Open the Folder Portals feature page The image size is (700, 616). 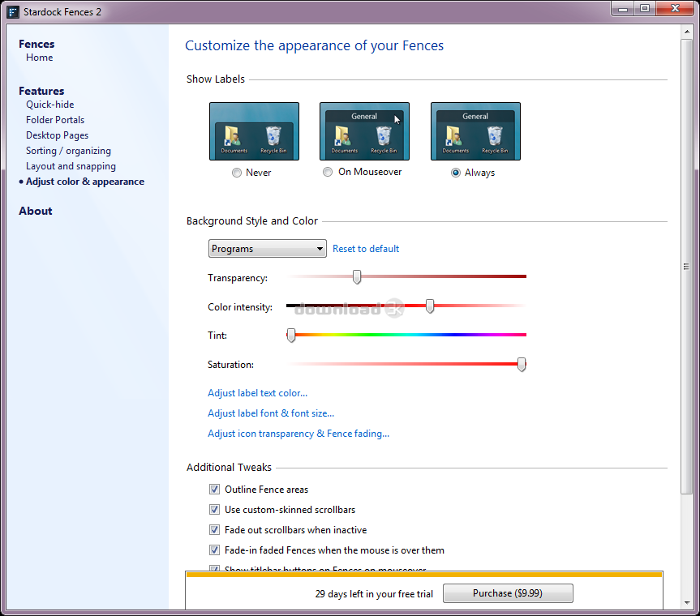pos(55,120)
